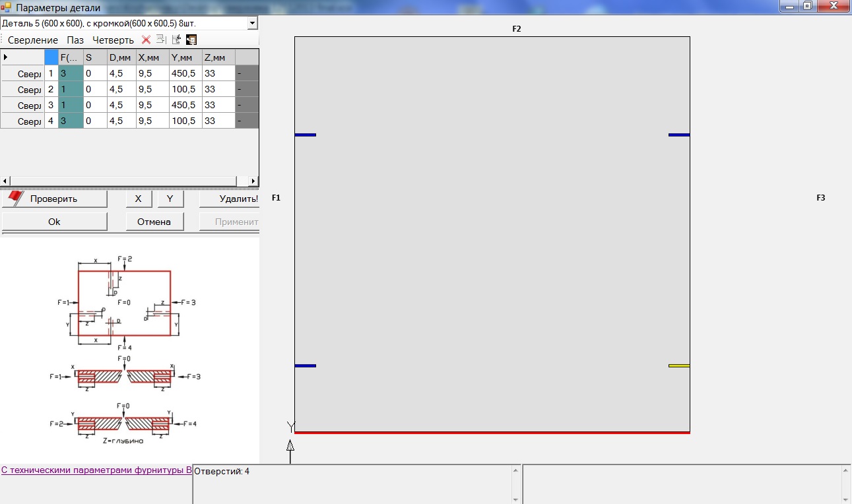
Task: Click the upper right blue hole marker
Action: 679,135
